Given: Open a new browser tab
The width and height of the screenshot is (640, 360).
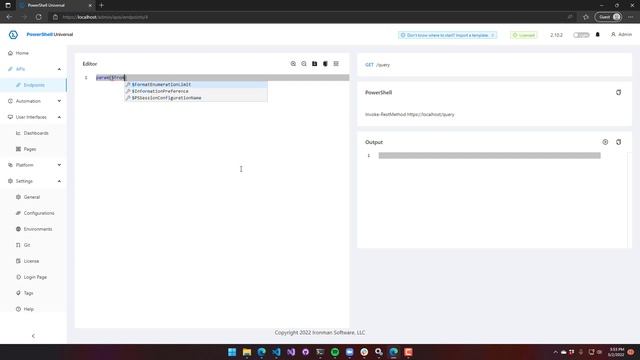Looking at the screenshot, I should click(101, 5).
